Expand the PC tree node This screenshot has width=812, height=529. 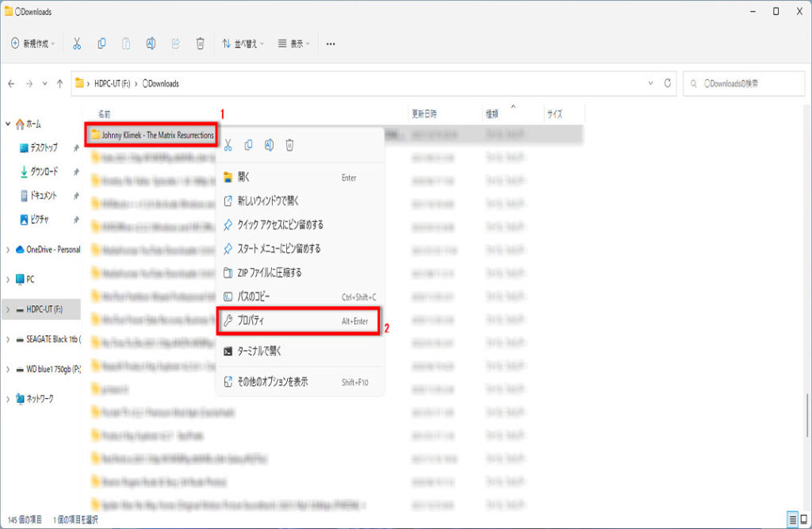pyautogui.click(x=8, y=279)
